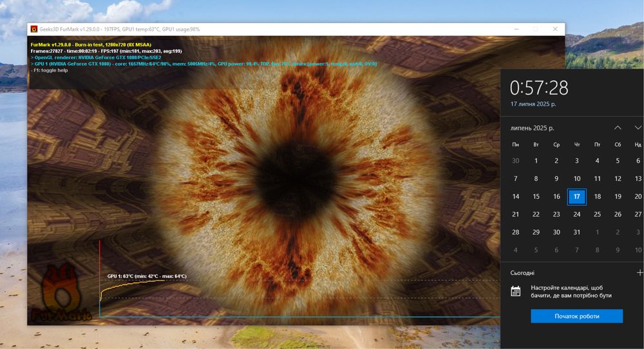Minimize the FurMark window
The width and height of the screenshot is (644, 349).
coord(516,29)
